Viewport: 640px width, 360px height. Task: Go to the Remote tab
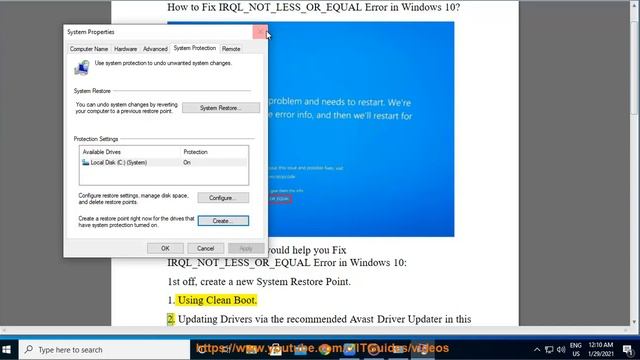231,49
